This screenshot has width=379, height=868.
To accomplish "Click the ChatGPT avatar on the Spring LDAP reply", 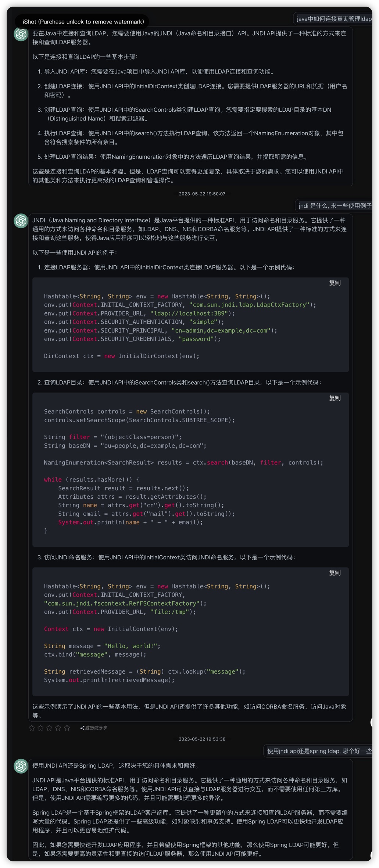I will tap(21, 766).
